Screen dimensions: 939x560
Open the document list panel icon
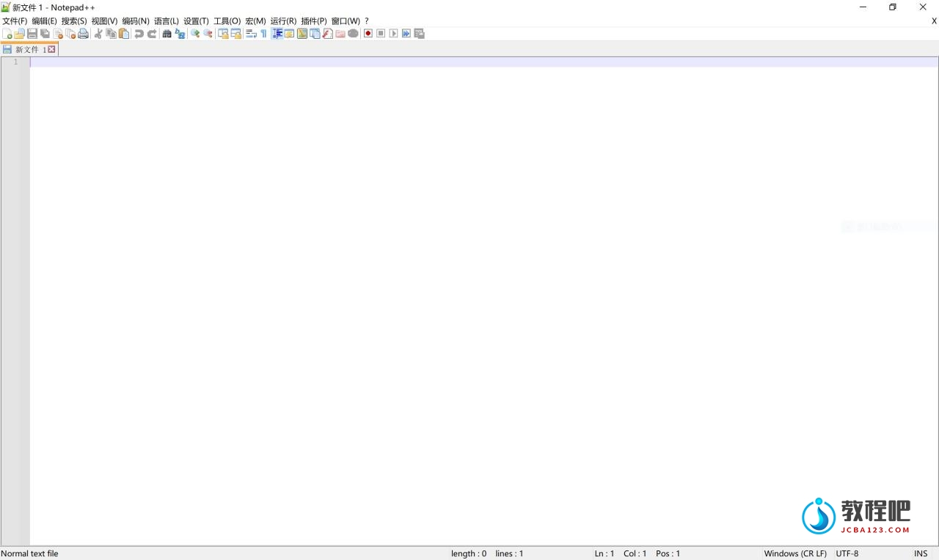[x=315, y=34]
